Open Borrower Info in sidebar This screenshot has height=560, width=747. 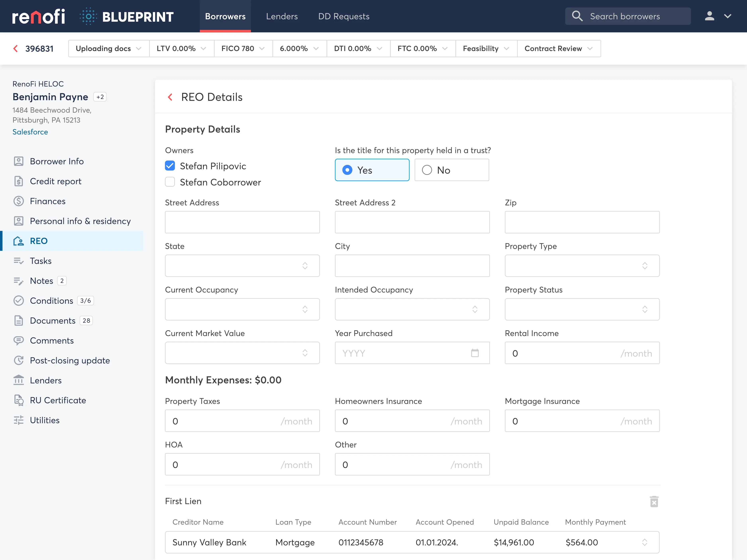(x=57, y=161)
